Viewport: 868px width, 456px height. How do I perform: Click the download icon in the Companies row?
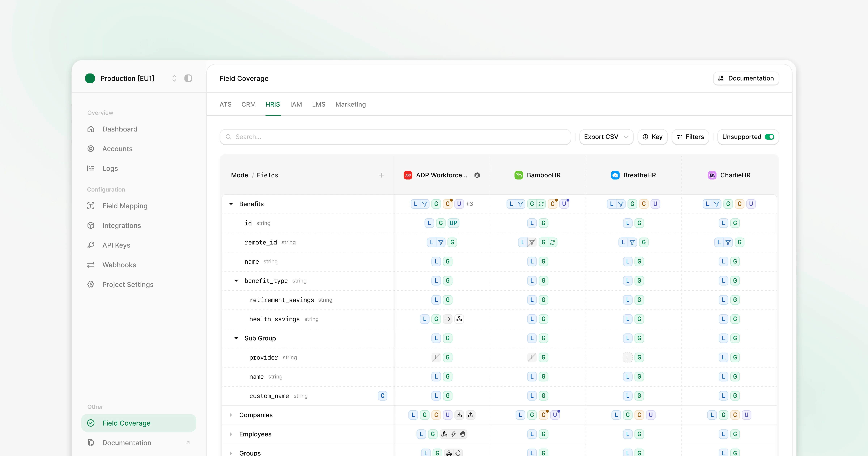coord(459,415)
